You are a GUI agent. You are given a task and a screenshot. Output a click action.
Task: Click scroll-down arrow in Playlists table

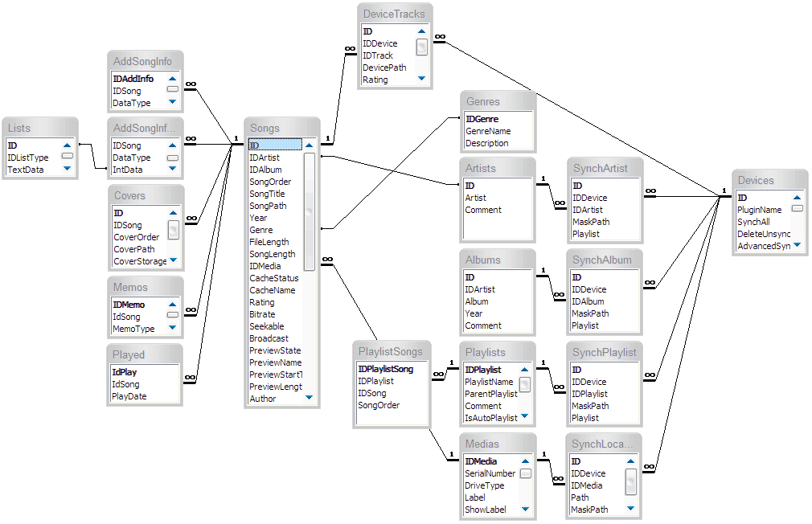525,416
